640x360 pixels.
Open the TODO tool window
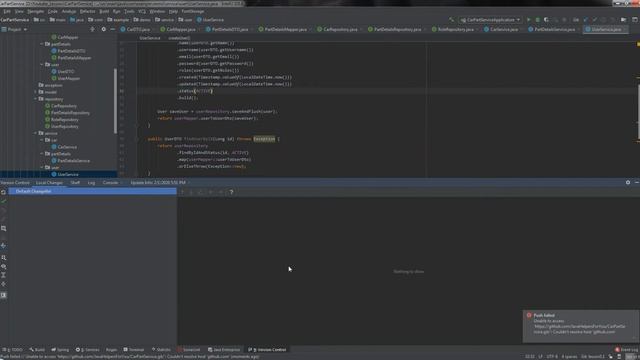(12, 350)
